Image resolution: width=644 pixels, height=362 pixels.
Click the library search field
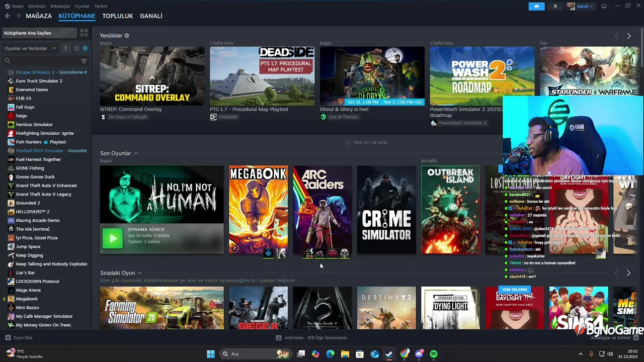pos(41,61)
